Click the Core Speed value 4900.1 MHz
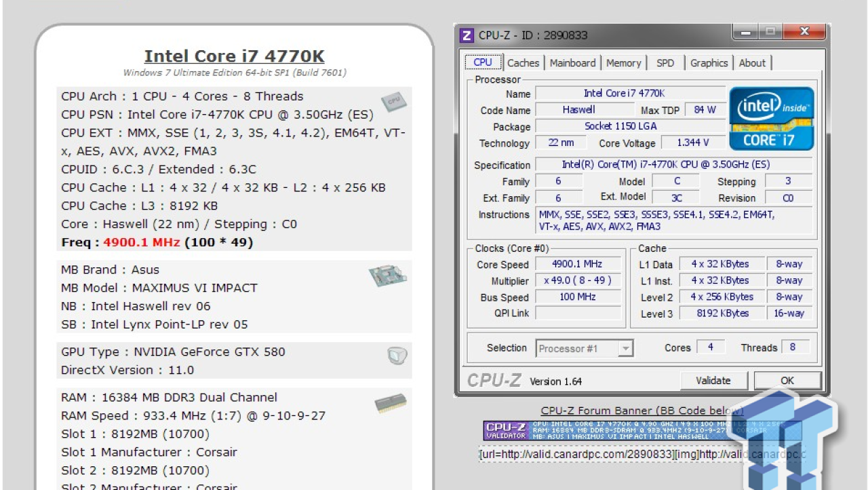 578,264
